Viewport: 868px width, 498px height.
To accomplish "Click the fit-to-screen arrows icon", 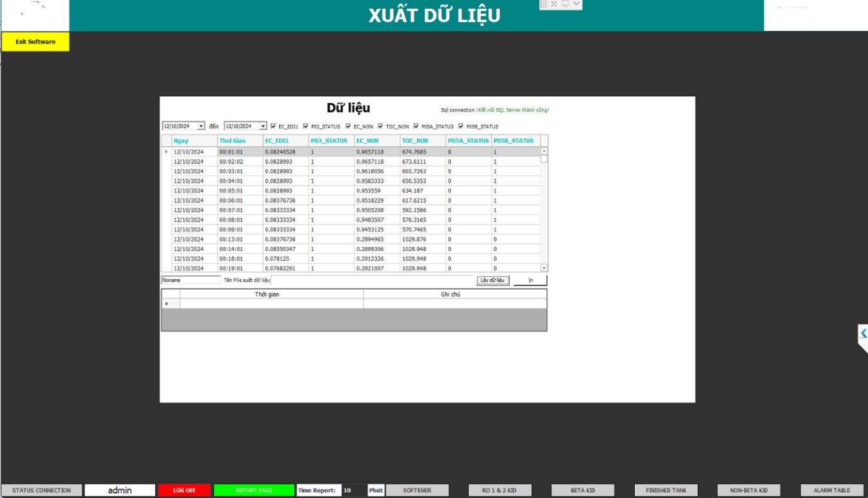I will pos(554,4).
